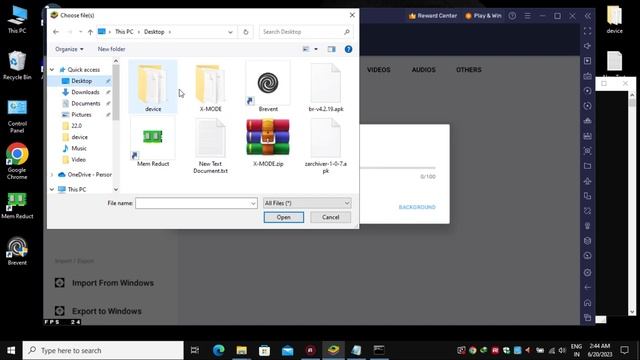
Task: Open Recycle Bin desktop icon
Action: click(17, 65)
